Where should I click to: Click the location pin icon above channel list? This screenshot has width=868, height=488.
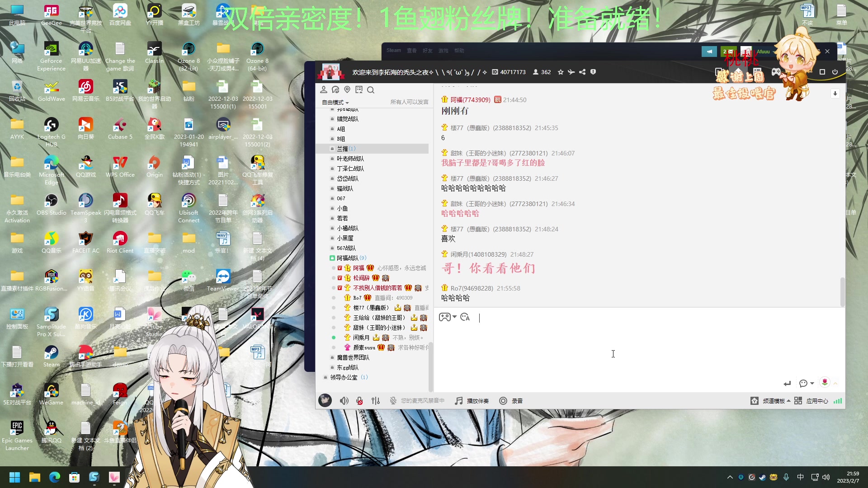(347, 89)
